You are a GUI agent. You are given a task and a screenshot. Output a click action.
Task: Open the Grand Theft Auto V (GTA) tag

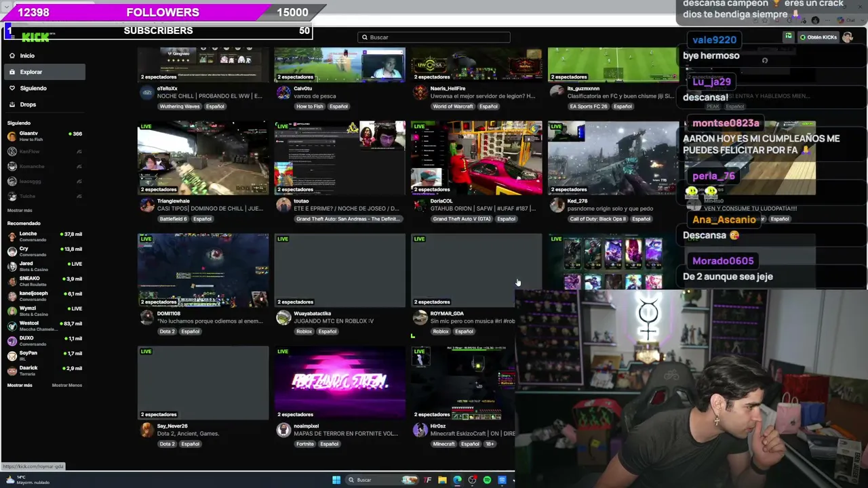click(462, 219)
